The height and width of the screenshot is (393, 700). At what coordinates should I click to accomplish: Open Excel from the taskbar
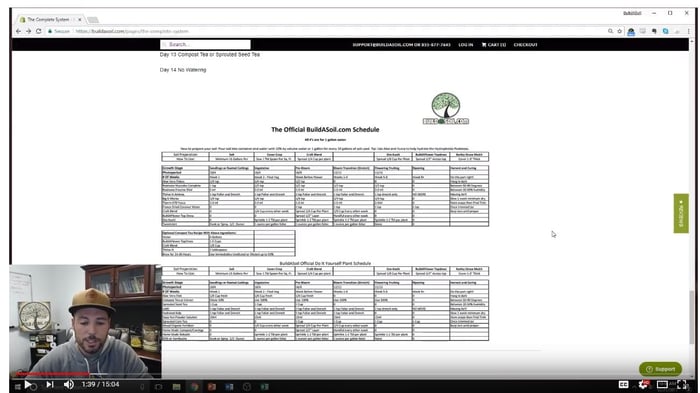pyautogui.click(x=264, y=387)
